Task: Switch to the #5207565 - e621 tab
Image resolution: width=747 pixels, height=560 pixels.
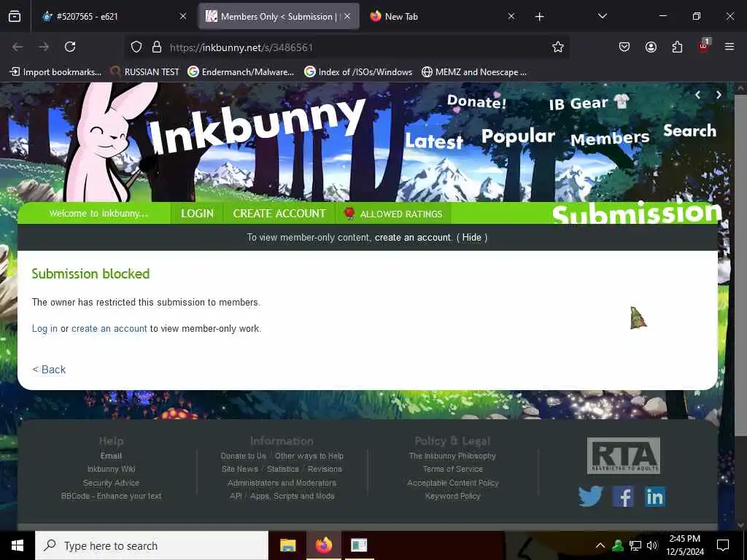Action: (113, 17)
